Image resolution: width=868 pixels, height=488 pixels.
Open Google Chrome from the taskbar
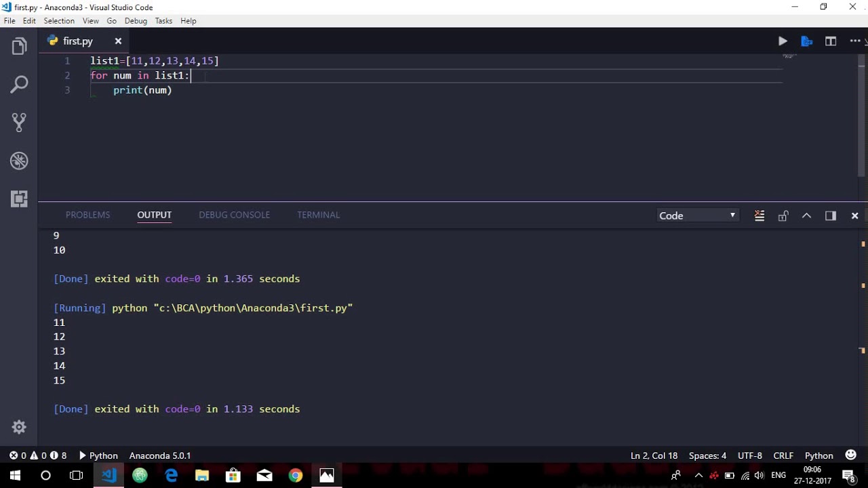[295, 476]
